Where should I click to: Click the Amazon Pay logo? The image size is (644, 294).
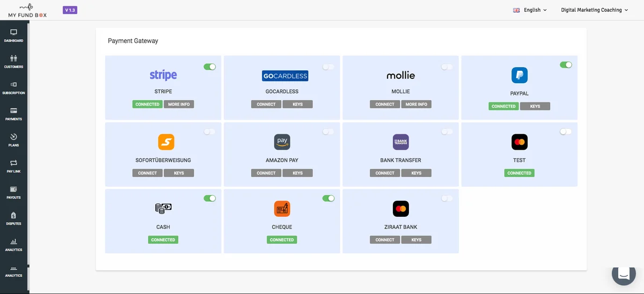point(282,142)
